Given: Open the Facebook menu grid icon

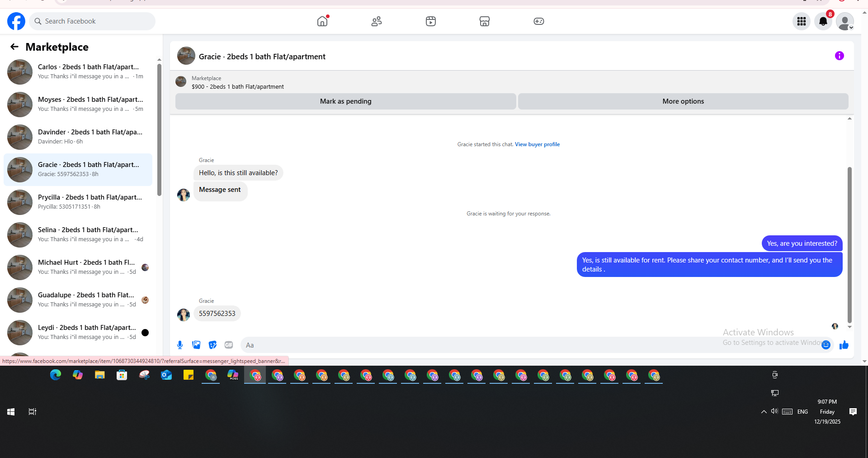Looking at the screenshot, I should [x=802, y=21].
